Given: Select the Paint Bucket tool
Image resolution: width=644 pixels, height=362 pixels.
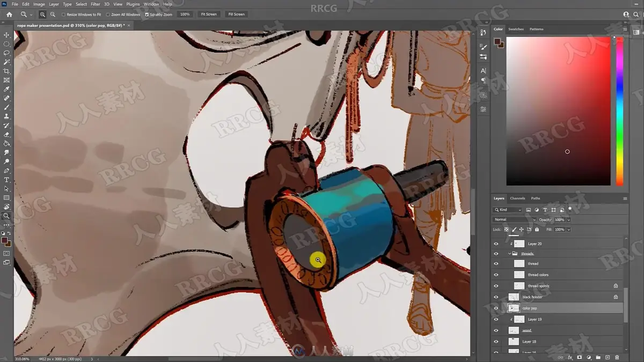Looking at the screenshot, I should 7,144.
